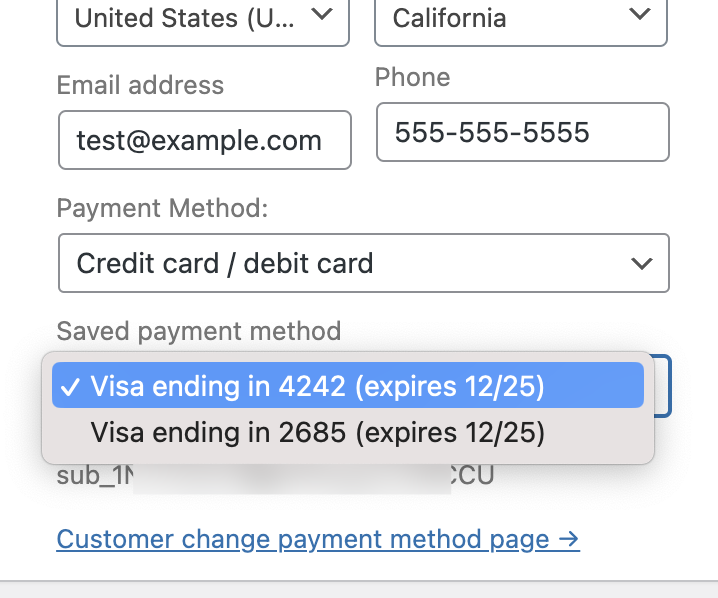Click the CCU end of the subscription ID
The image size is (718, 598).
473,476
